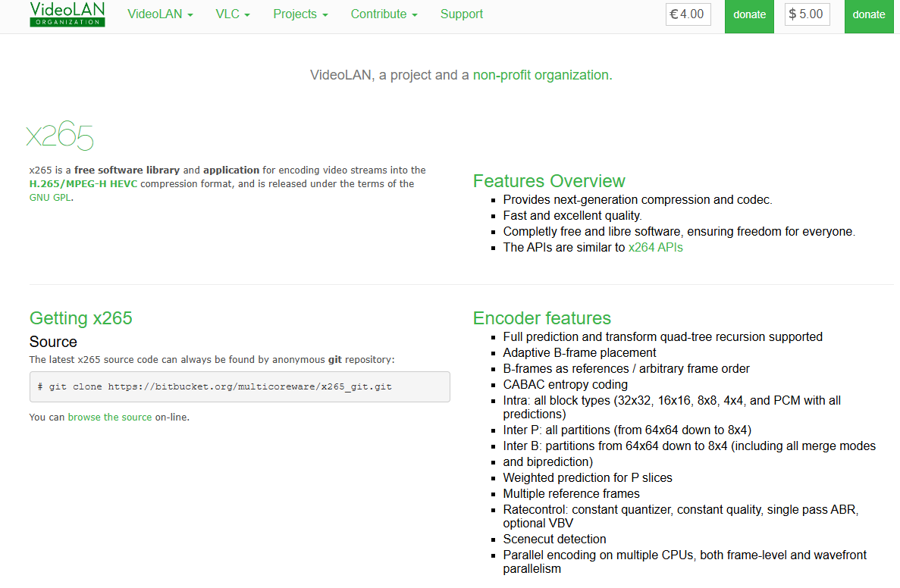
Task: Open the Projects dropdown menu
Action: 300,14
